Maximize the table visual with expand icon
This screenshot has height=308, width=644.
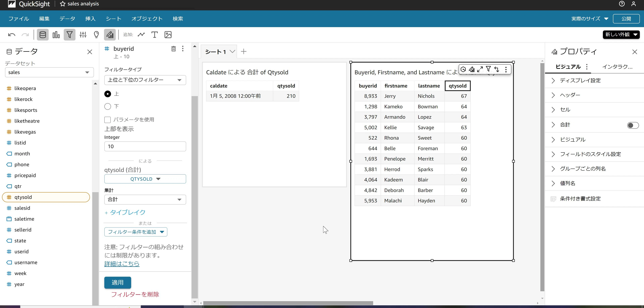(480, 69)
